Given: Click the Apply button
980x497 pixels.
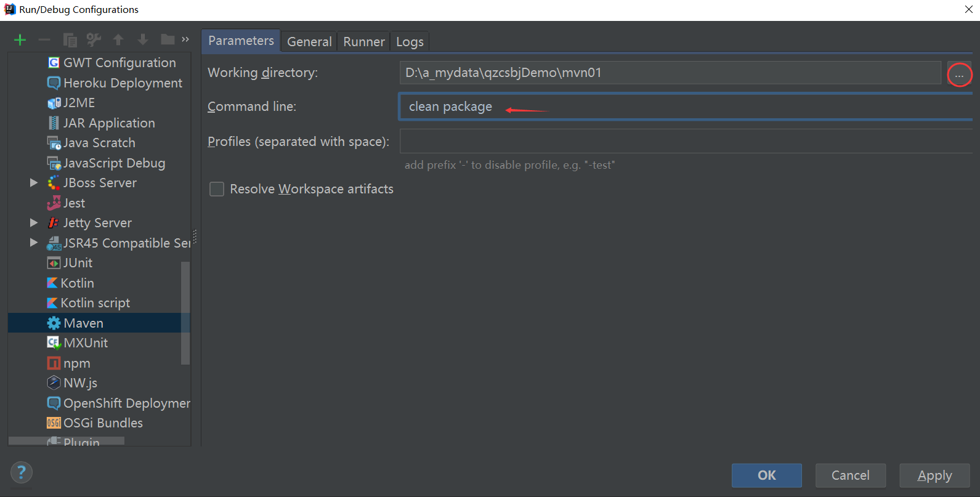Looking at the screenshot, I should coord(934,475).
